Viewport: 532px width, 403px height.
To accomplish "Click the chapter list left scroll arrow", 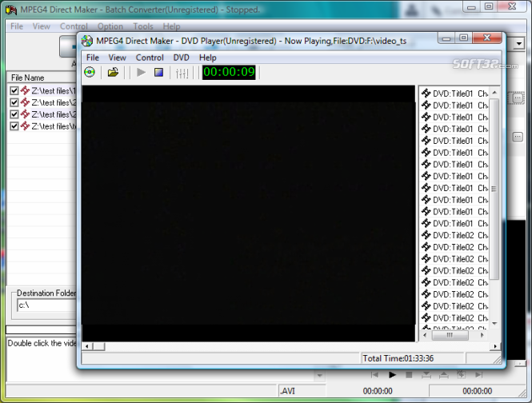I will 425,335.
